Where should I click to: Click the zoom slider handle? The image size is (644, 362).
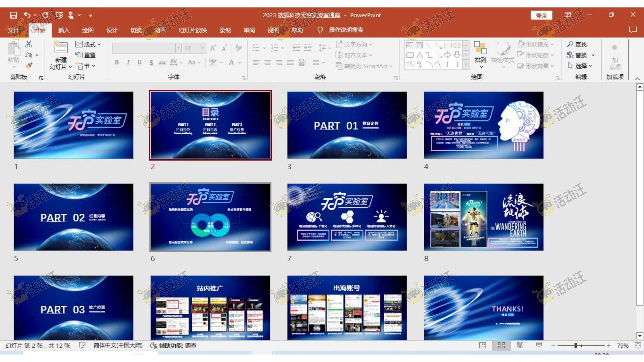coord(576,346)
